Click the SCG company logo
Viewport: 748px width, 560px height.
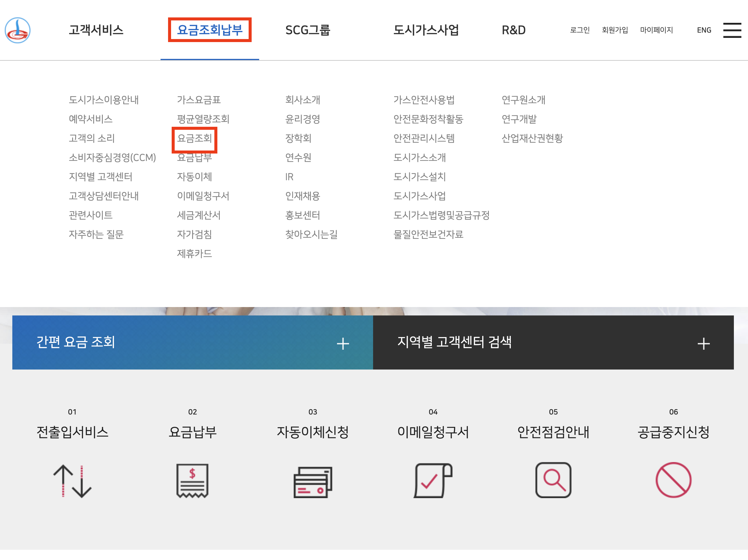coord(17,30)
